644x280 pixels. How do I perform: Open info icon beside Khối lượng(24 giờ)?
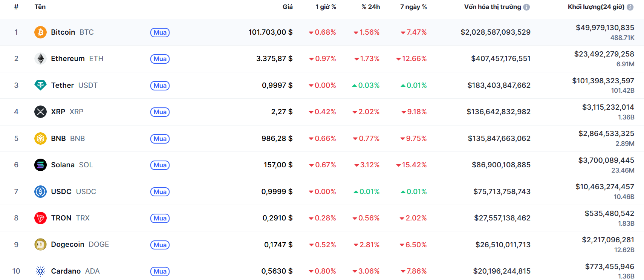click(x=630, y=7)
